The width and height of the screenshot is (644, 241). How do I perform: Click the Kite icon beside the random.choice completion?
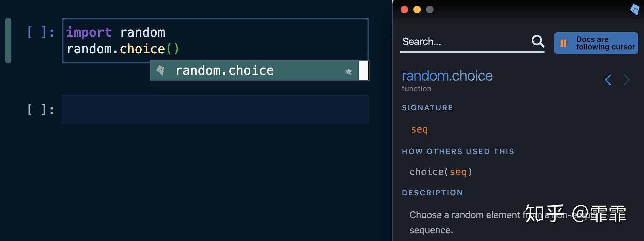tap(161, 70)
